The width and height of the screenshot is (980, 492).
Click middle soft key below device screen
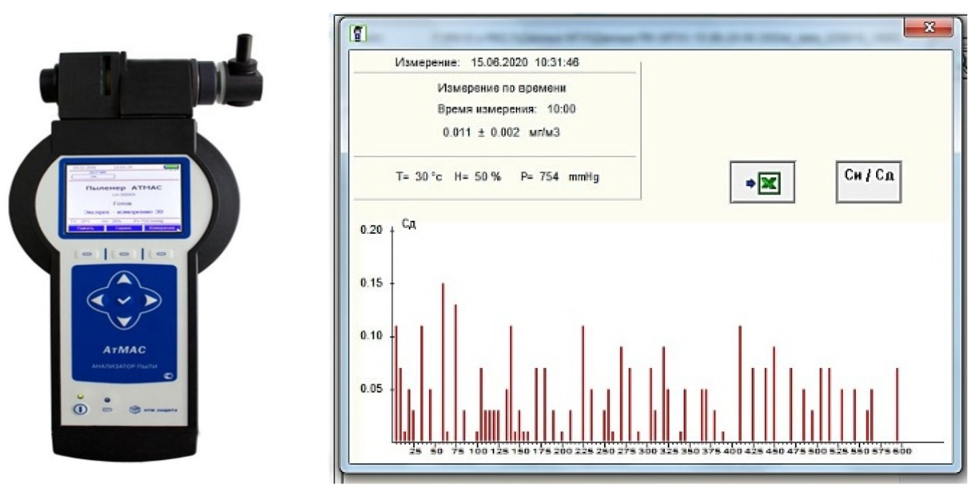pyautogui.click(x=124, y=253)
